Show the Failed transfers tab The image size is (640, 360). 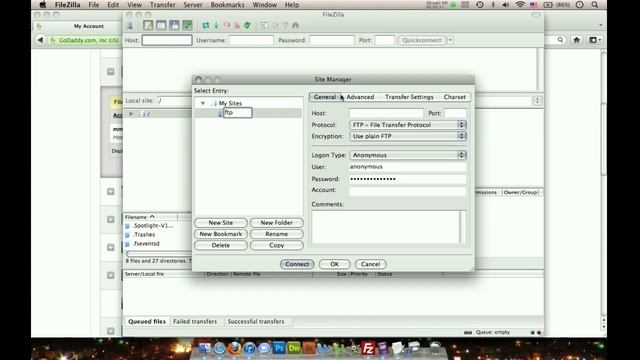coord(195,322)
